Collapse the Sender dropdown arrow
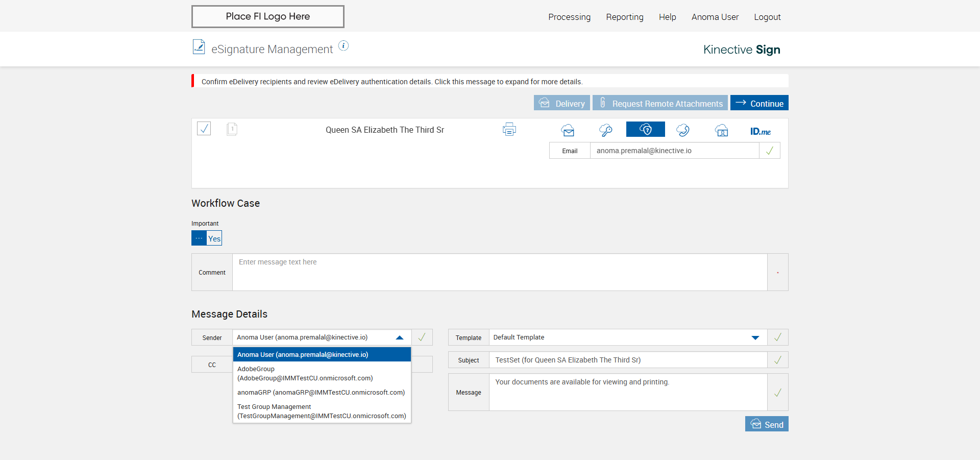The image size is (980, 460). (x=400, y=337)
